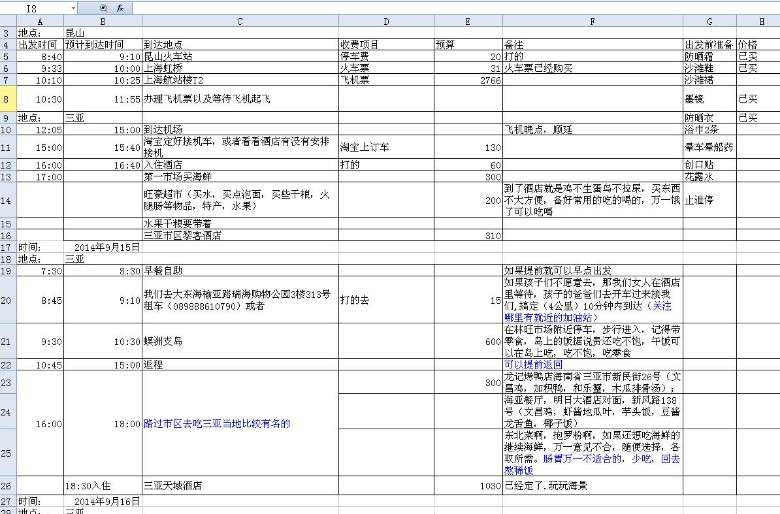Screen dimensions: 780x514
Task: Click the 防晒霜 cell
Action: 709,56
